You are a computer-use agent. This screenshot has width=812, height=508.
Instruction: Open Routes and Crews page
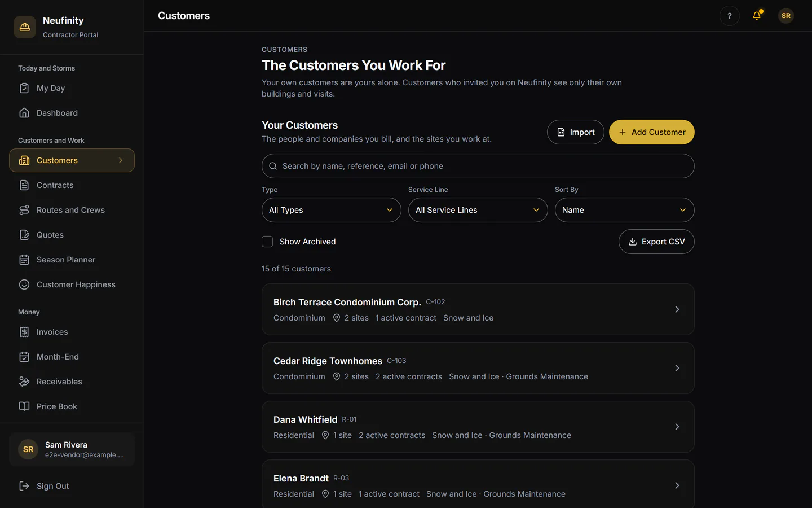72,210
